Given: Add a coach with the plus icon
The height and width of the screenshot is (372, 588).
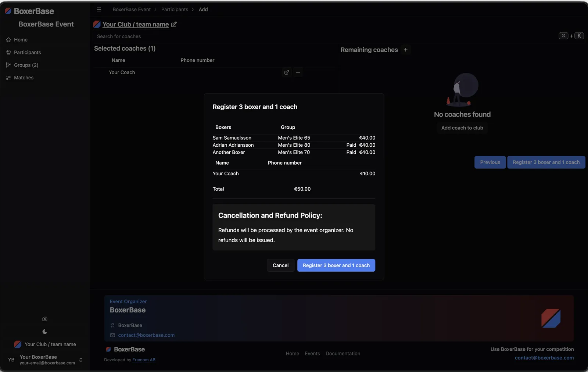Looking at the screenshot, I should [x=405, y=50].
